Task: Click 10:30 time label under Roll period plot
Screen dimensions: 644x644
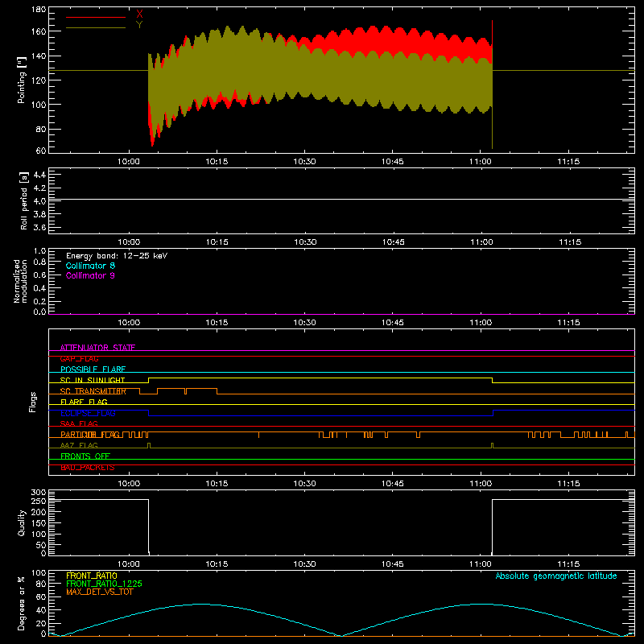Action: click(x=305, y=242)
